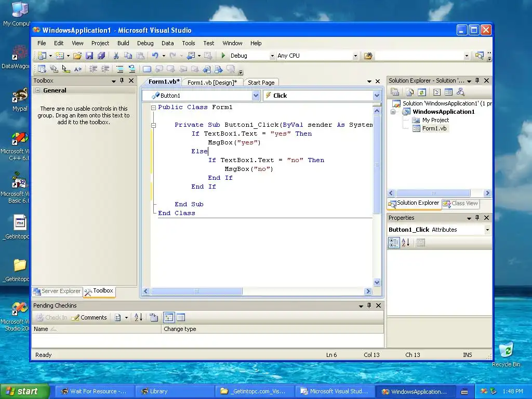Image resolution: width=532 pixels, height=399 pixels.
Task: Click the Find in Files icon near search box
Action: (x=368, y=56)
